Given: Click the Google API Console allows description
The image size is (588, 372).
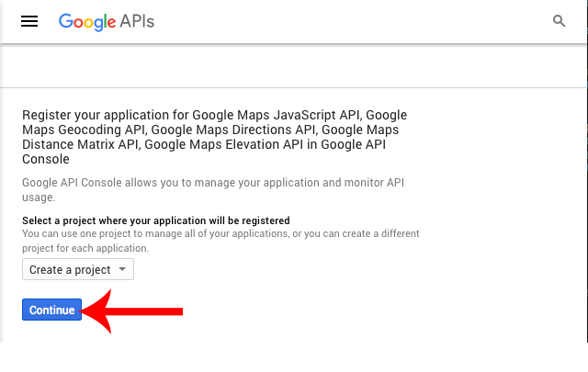Looking at the screenshot, I should coord(213,190).
